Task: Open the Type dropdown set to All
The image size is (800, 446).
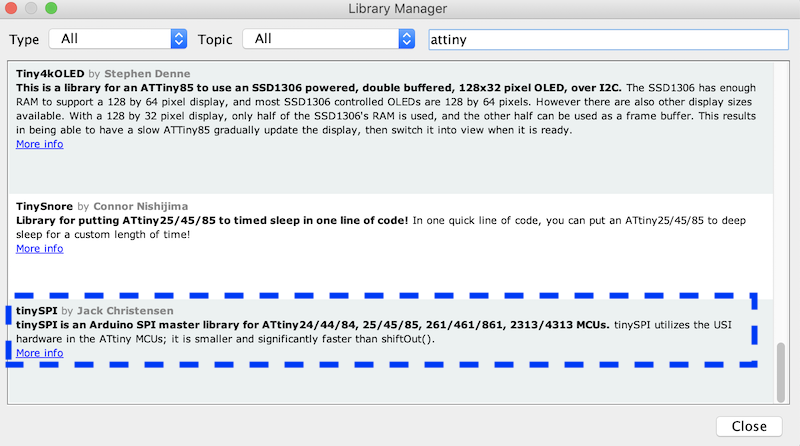Action: [118, 39]
